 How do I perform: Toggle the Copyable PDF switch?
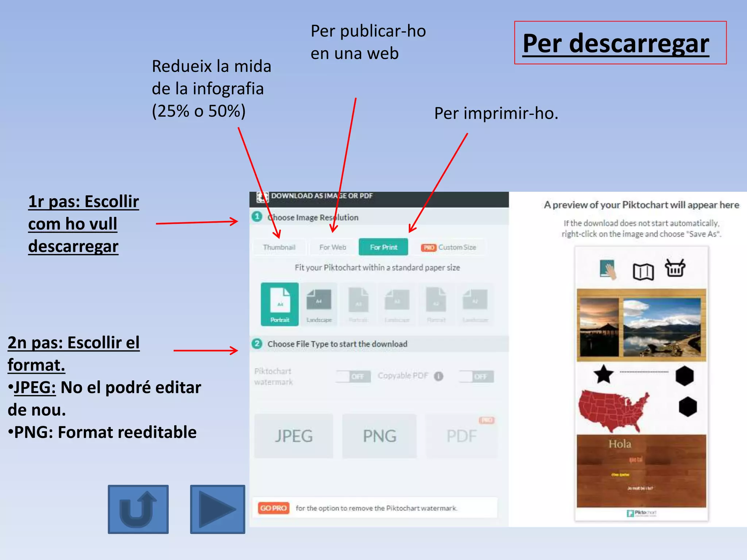coord(476,376)
